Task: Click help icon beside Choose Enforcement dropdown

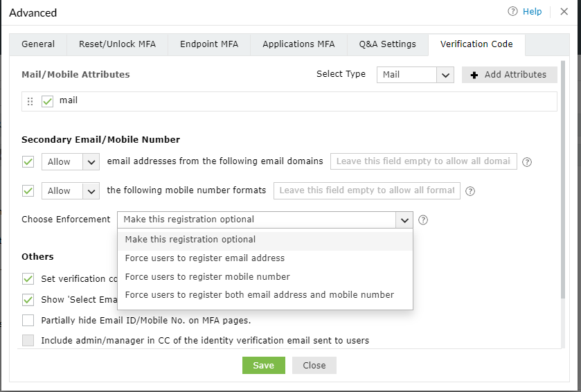Action: [423, 220]
